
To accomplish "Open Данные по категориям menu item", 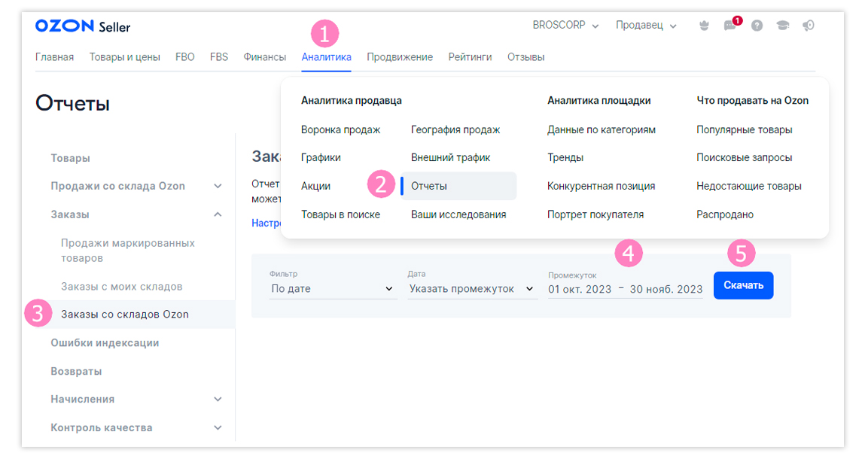I will (x=602, y=129).
